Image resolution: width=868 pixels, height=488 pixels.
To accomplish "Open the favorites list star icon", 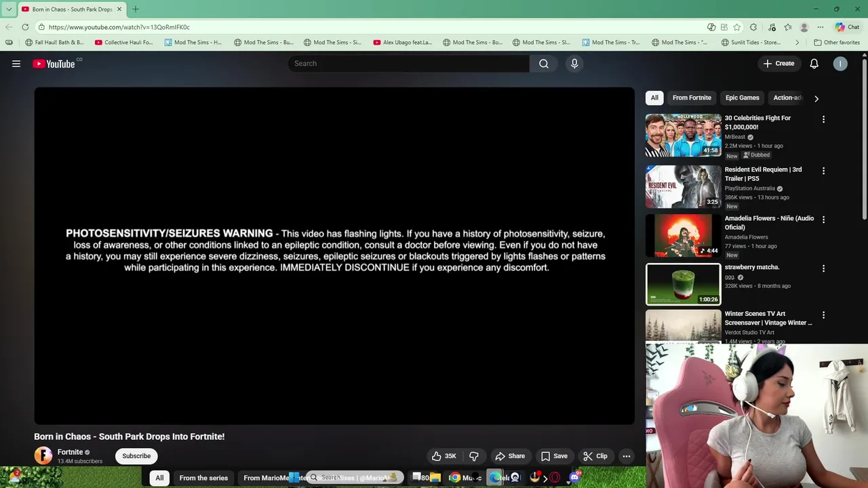I will [788, 27].
